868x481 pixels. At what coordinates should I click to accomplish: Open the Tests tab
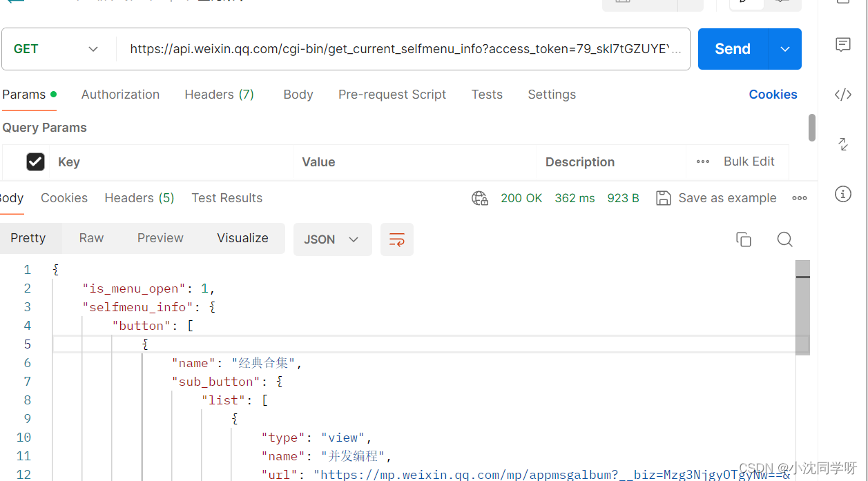tap(487, 95)
